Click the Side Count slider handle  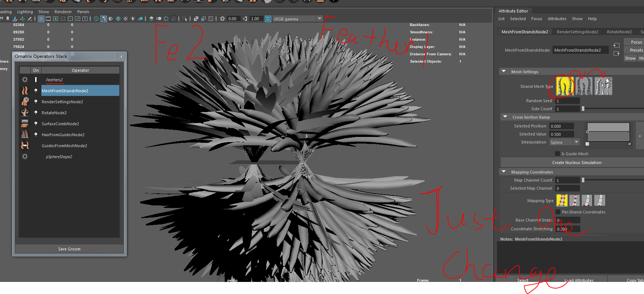(x=583, y=109)
